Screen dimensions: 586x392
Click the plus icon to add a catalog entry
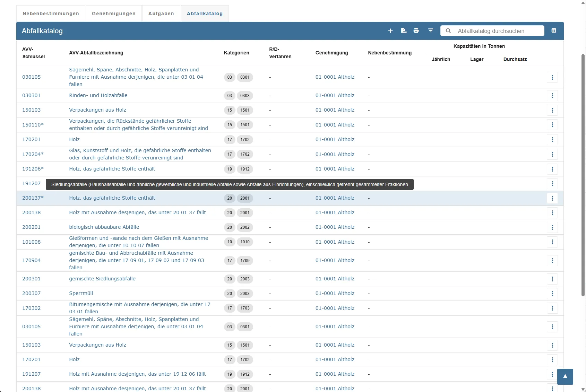click(x=390, y=31)
